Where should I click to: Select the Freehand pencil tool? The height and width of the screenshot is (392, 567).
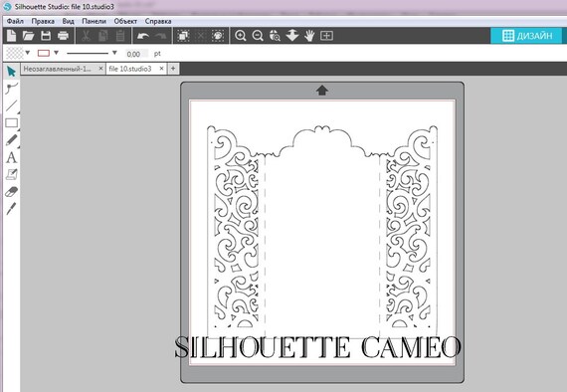pos(12,140)
